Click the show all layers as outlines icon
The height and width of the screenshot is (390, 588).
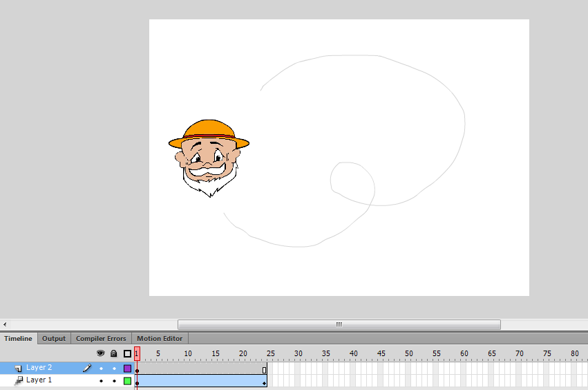click(x=128, y=353)
